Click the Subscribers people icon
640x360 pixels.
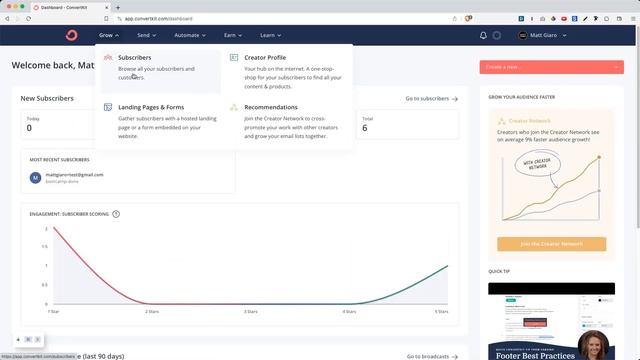click(108, 58)
